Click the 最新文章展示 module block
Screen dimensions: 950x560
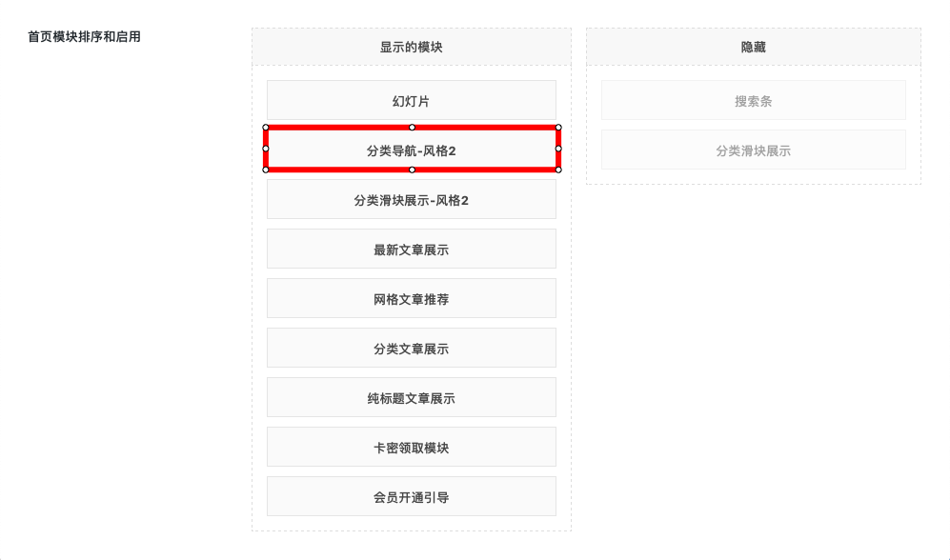click(x=411, y=250)
